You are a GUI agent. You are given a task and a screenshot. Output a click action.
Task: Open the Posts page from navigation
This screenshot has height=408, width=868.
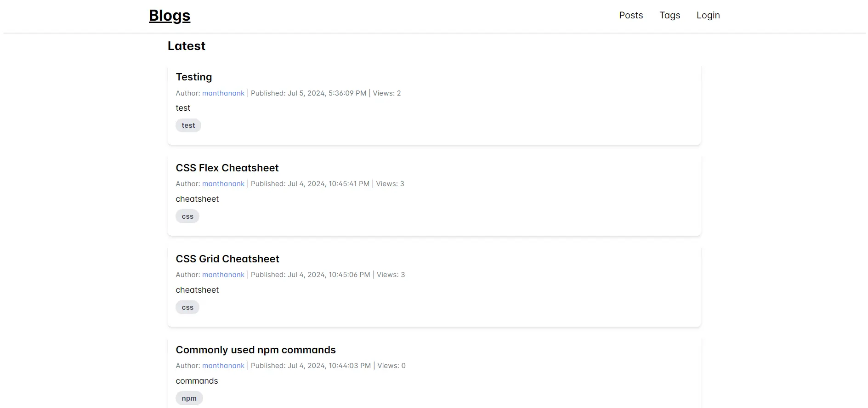coord(630,15)
